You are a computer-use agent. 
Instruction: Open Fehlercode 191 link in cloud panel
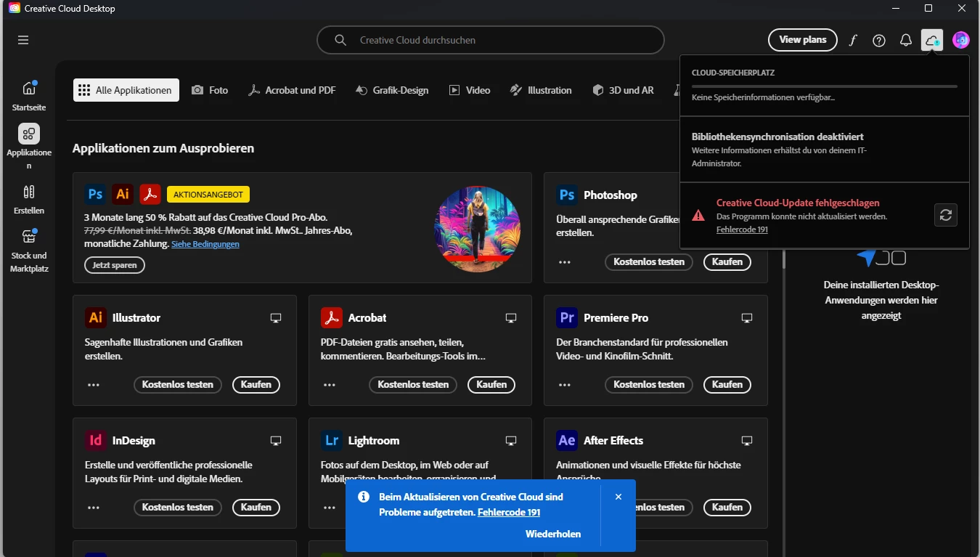tap(742, 229)
